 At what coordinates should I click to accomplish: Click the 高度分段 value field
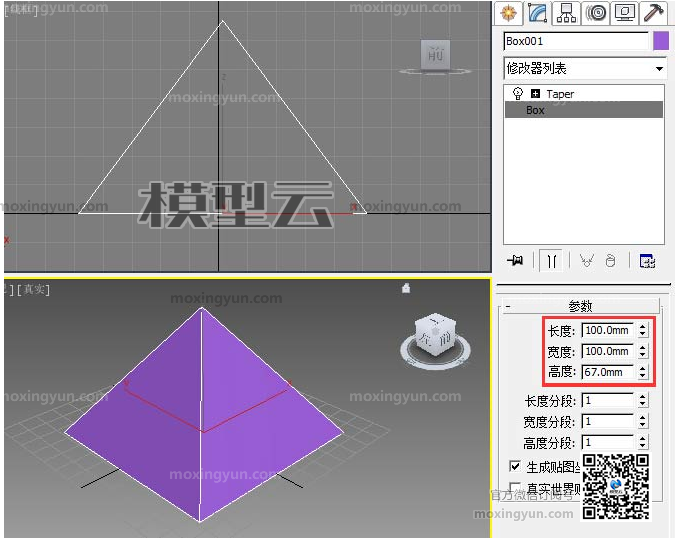coord(607,442)
